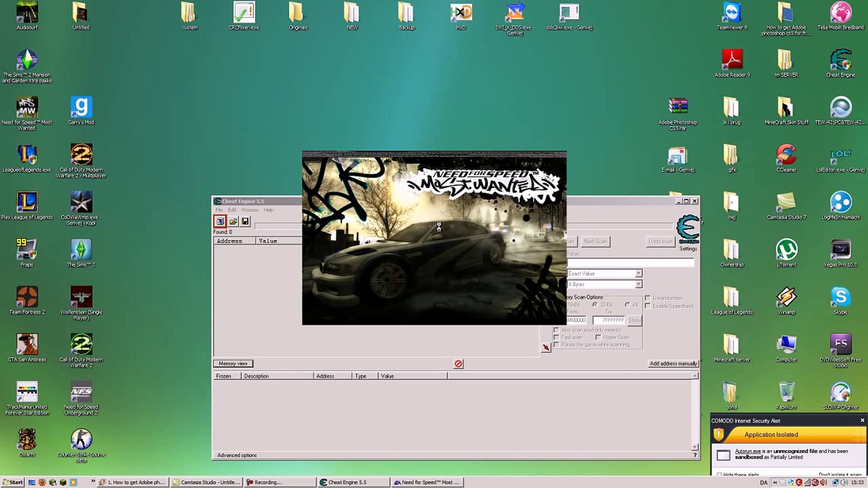Click the red clear list icon
The image size is (868, 488).
click(x=458, y=364)
